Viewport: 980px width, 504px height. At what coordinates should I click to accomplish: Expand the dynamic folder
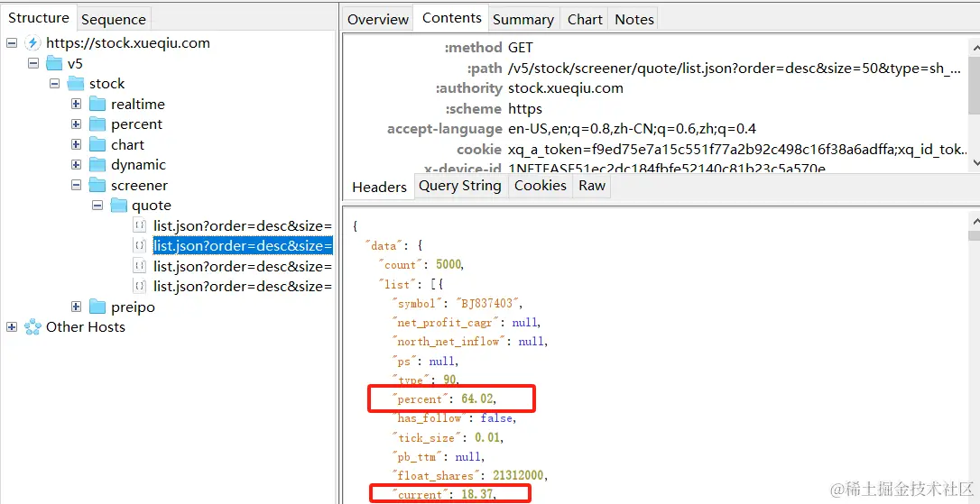(x=76, y=165)
